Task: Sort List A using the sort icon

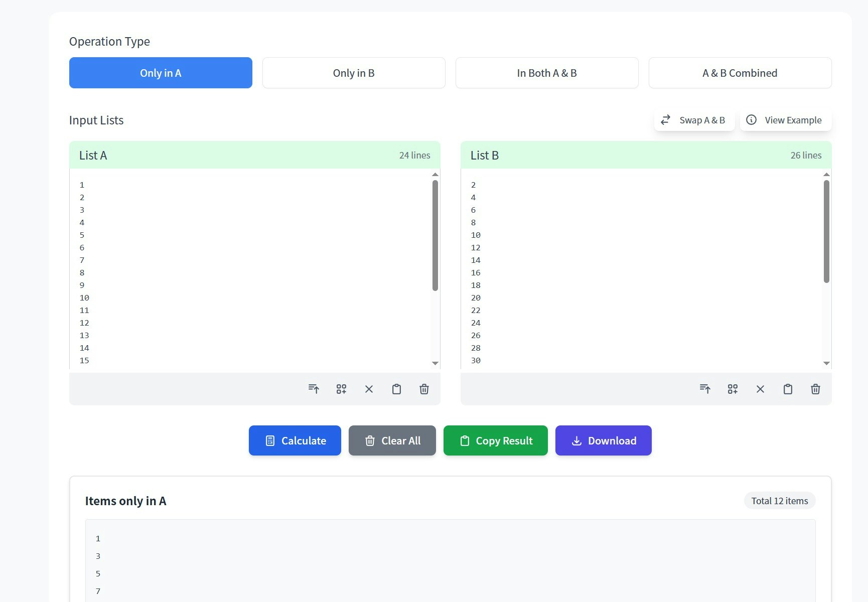Action: tap(314, 389)
